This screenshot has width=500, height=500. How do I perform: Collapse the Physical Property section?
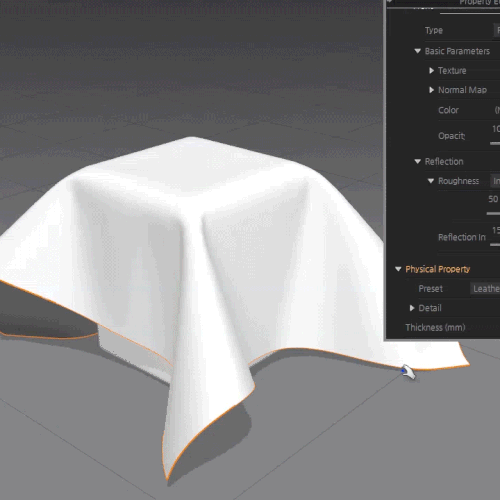click(398, 269)
